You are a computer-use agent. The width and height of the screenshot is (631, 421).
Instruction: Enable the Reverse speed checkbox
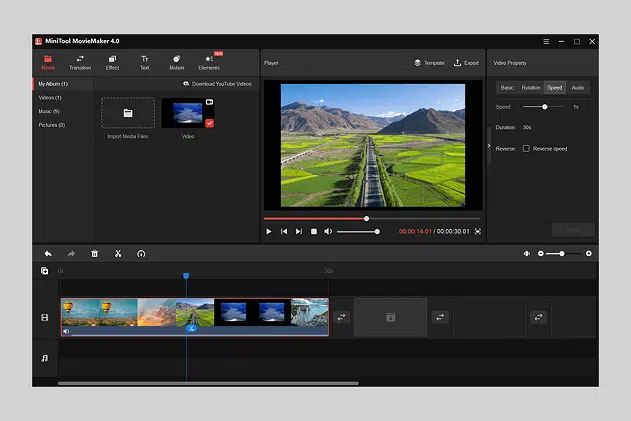pyautogui.click(x=526, y=148)
